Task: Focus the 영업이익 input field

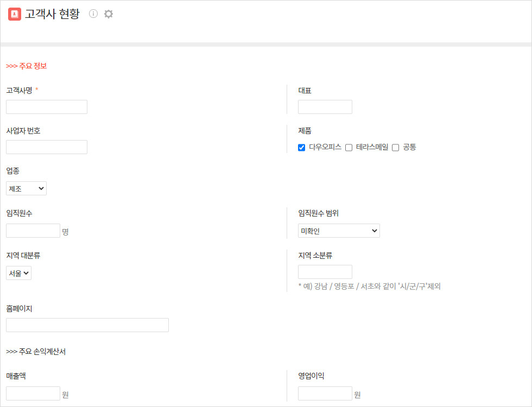Action: coord(325,393)
